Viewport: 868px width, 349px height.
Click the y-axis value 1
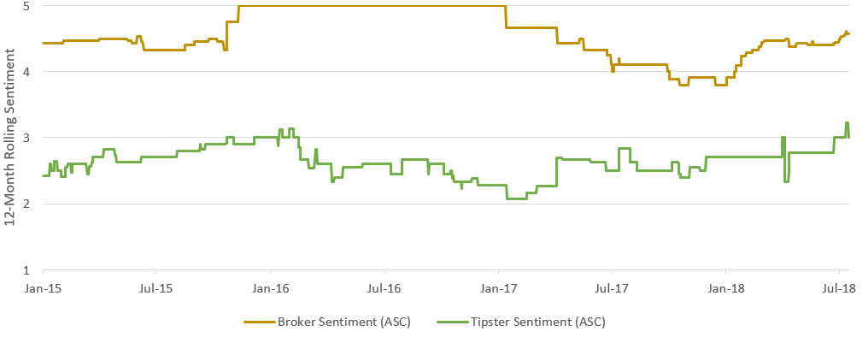[x=27, y=270]
